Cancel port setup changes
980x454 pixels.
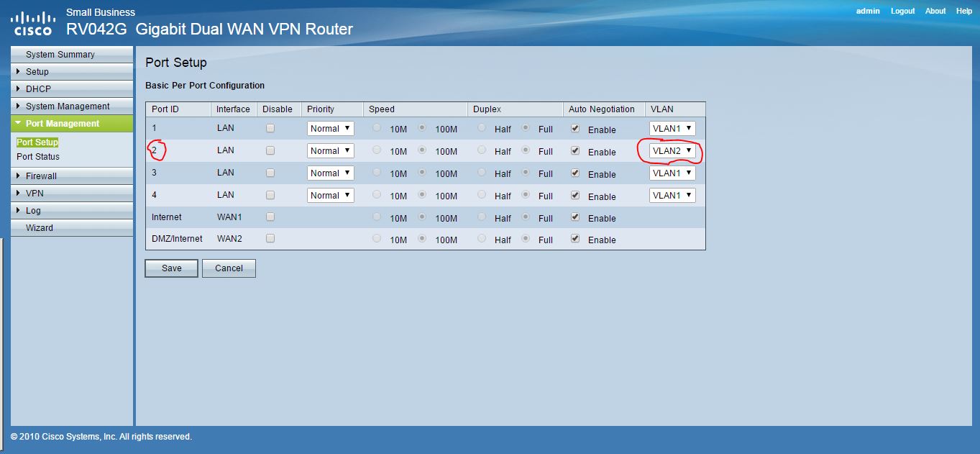[229, 268]
